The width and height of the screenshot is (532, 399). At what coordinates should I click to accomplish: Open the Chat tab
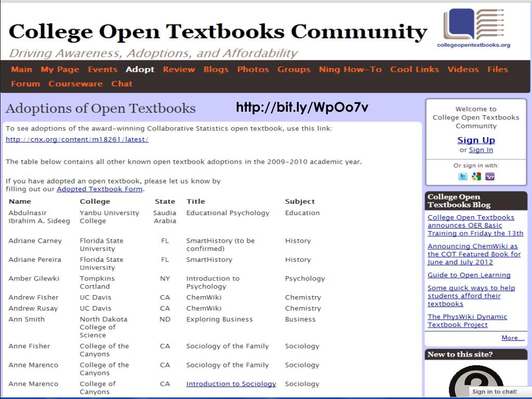pyautogui.click(x=122, y=84)
